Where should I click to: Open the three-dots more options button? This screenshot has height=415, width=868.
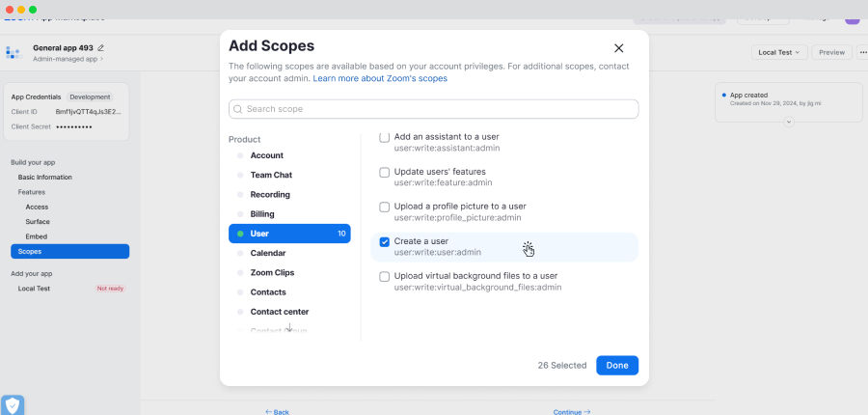[x=863, y=53]
